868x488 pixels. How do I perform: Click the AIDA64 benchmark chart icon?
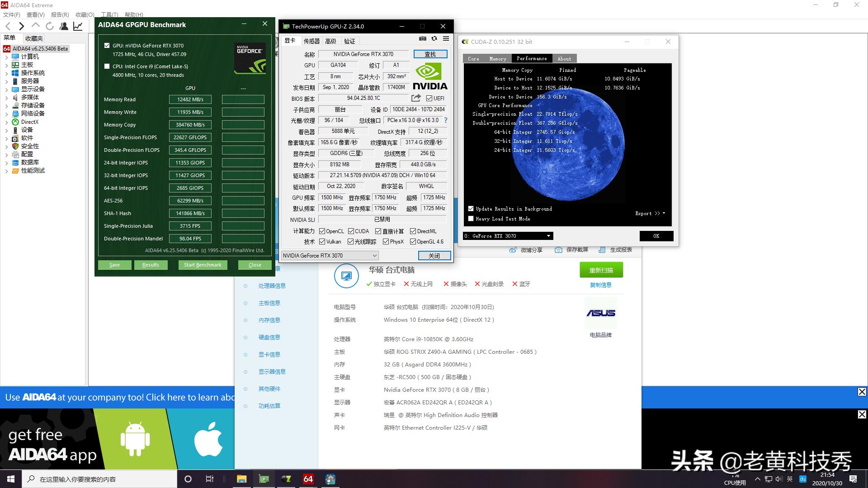pos(78,26)
